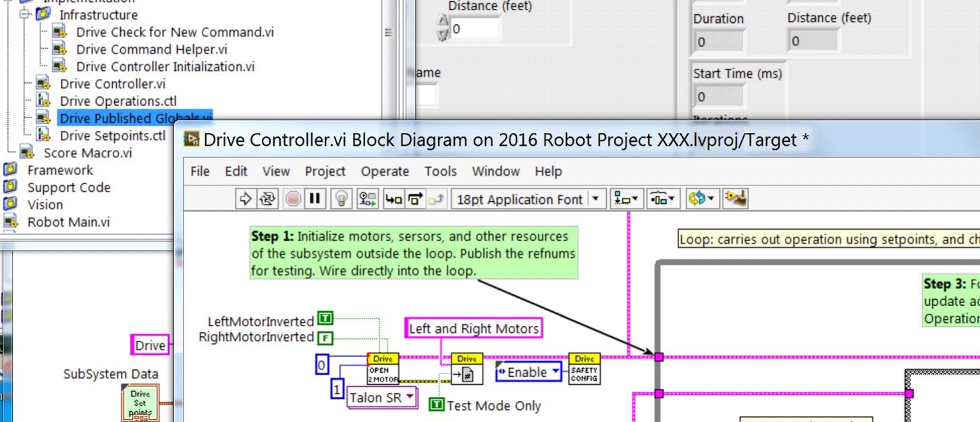980x422 pixels.
Task: Select Drive Controller.vi in project tree
Action: coord(112,84)
